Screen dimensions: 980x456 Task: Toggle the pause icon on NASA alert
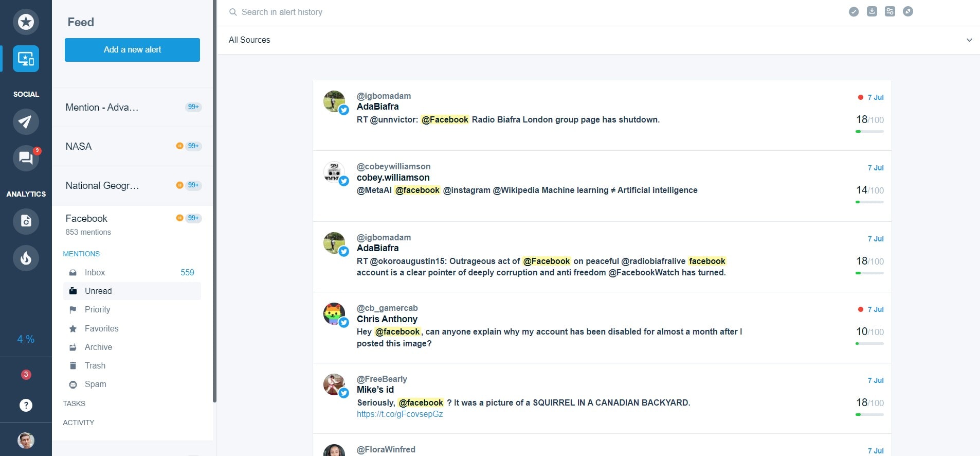[x=179, y=146]
